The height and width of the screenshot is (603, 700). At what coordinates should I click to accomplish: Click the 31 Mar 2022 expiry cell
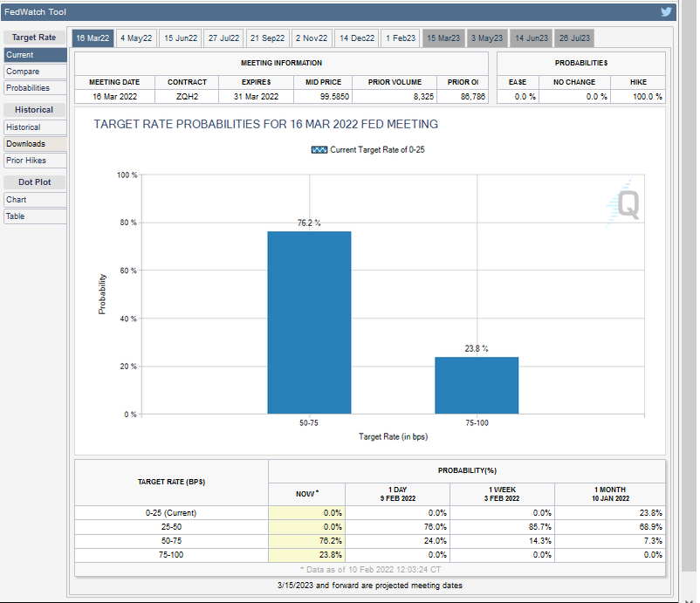pos(256,96)
